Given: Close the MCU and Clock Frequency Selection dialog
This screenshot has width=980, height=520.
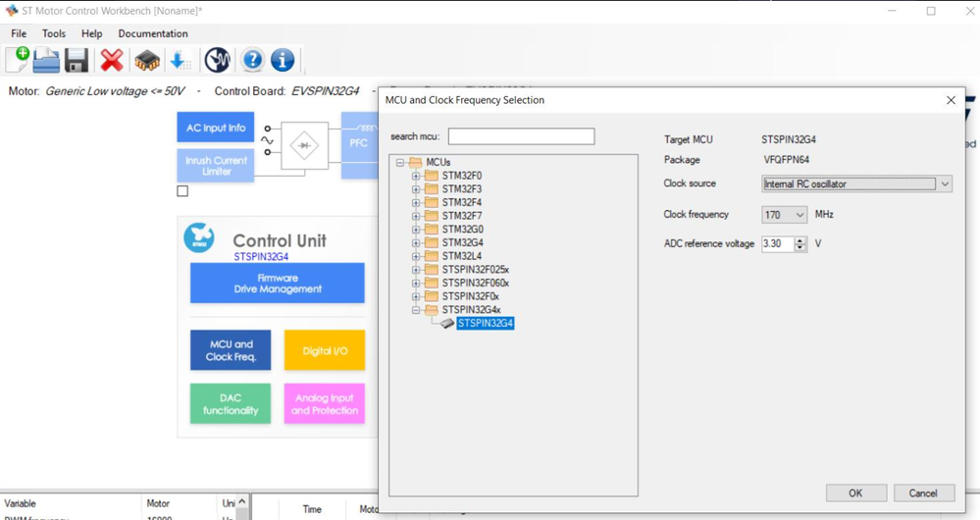Looking at the screenshot, I should click(951, 100).
